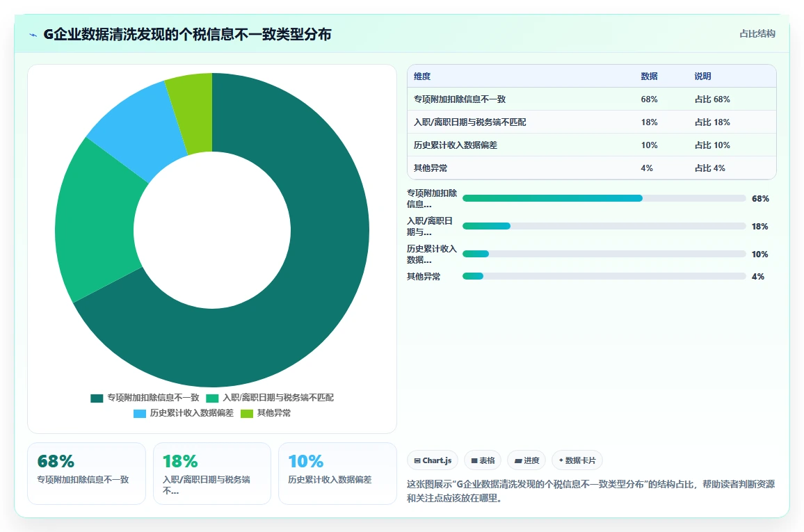Viewport: 804px width, 532px height.
Task: Select the 进度 tag
Action: tap(526, 460)
